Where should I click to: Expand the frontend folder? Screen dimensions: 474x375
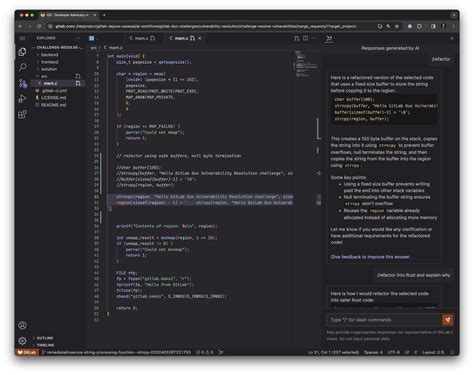tap(49, 62)
